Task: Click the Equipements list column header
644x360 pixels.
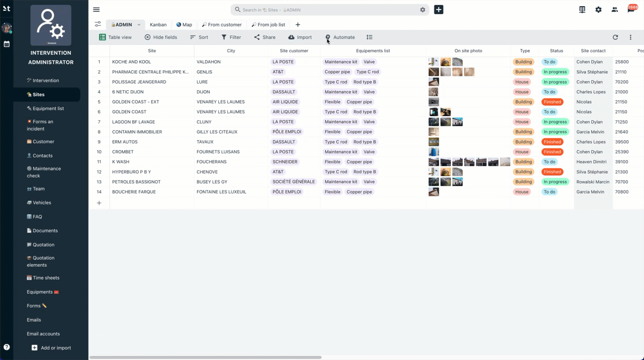Action: pyautogui.click(x=373, y=51)
